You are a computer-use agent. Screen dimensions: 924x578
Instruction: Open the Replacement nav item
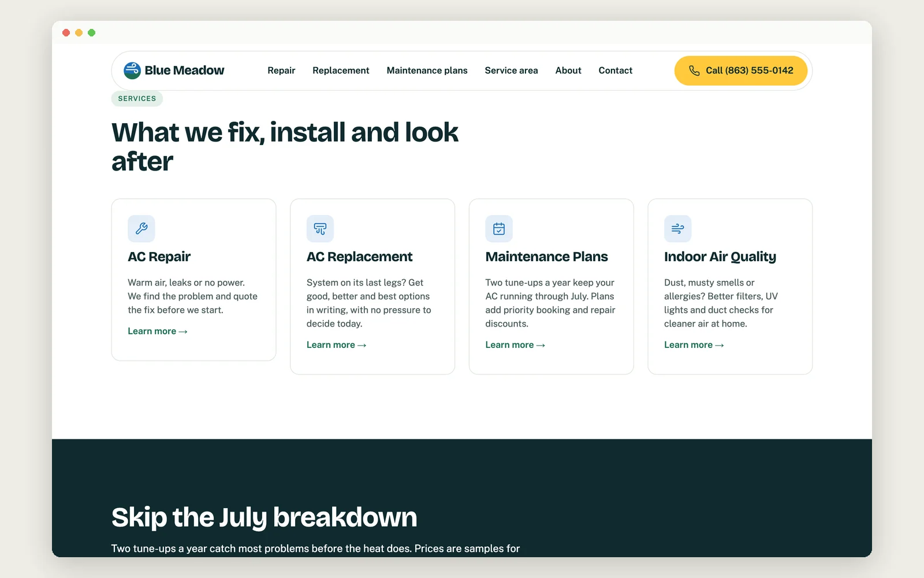point(341,71)
